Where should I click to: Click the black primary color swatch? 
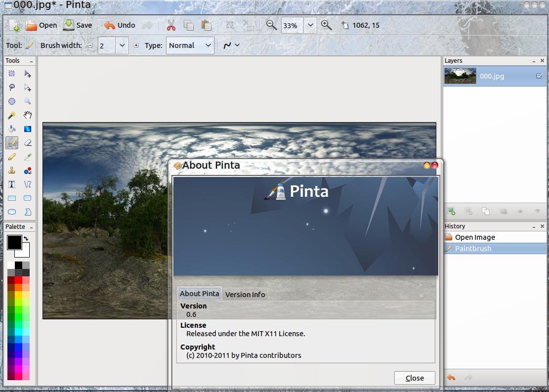pyautogui.click(x=15, y=242)
